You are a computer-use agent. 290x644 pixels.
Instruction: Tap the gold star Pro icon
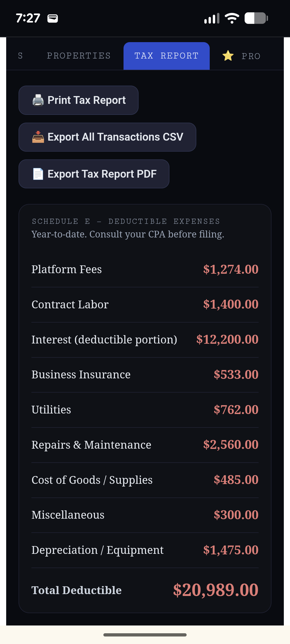[228, 56]
